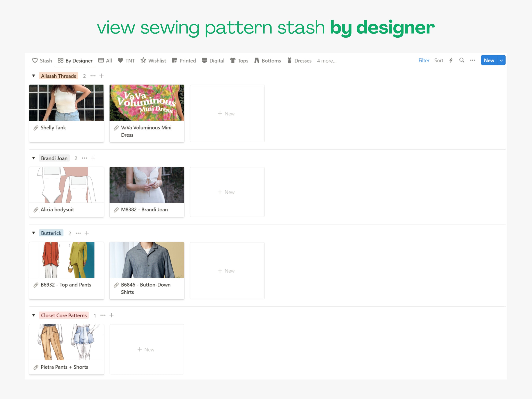
Task: Open the Stash view with heart icon
Action: (x=42, y=61)
